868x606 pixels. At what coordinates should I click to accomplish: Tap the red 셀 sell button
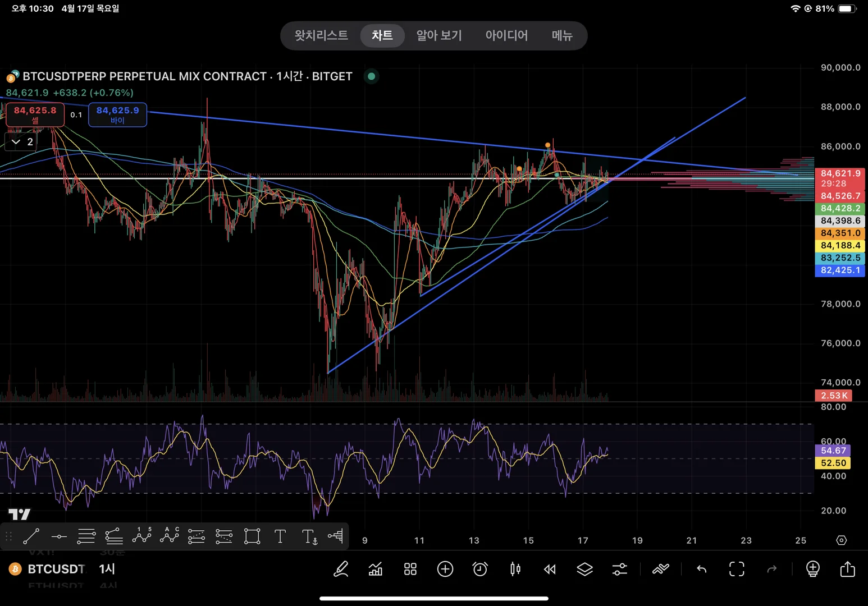pos(35,114)
